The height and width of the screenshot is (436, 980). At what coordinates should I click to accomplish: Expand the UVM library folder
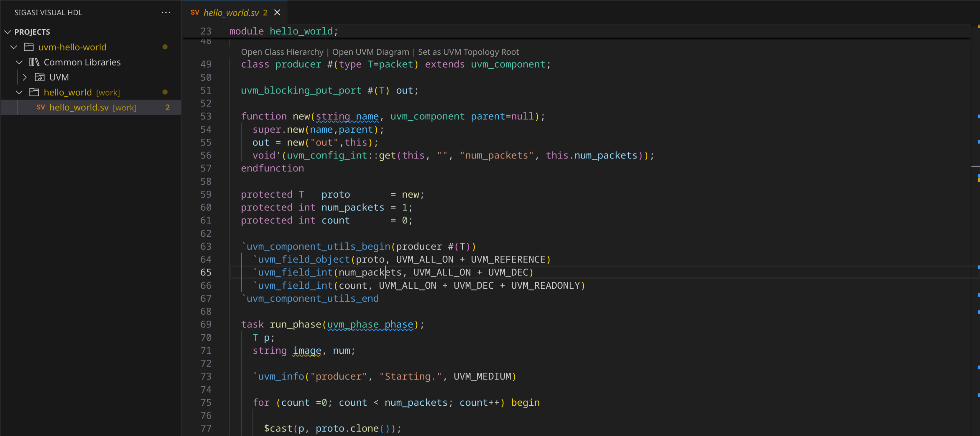tap(25, 77)
